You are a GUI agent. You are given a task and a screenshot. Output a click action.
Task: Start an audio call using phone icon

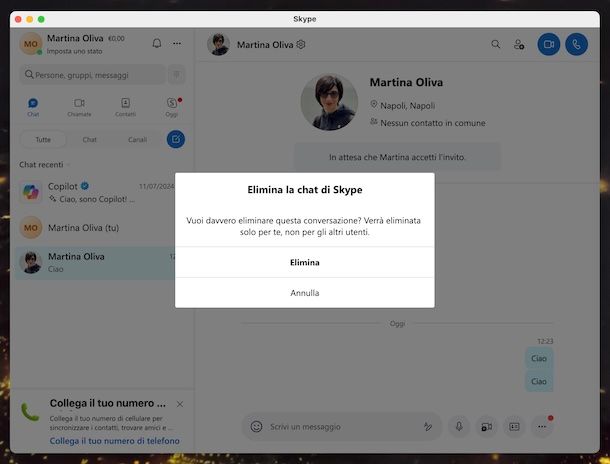click(x=577, y=44)
